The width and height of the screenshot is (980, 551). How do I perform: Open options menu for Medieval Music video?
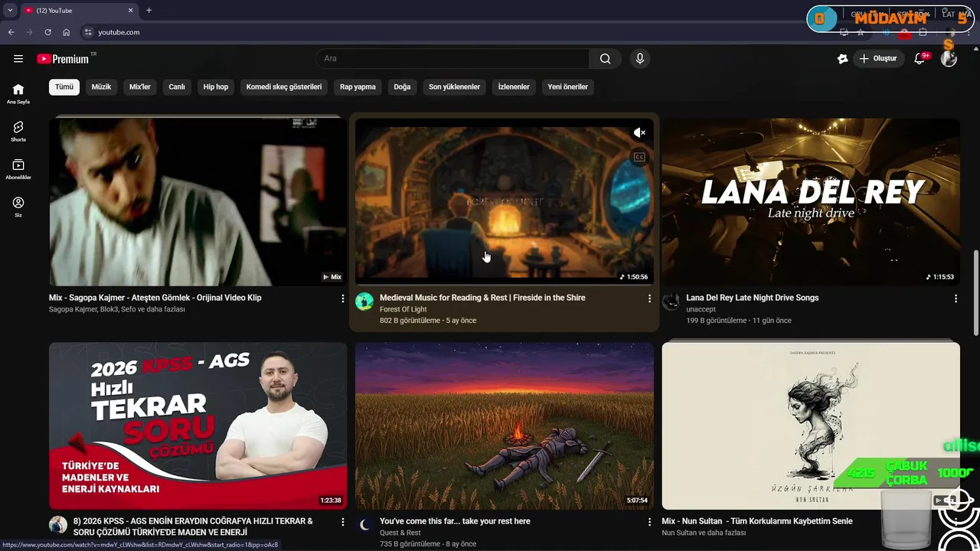click(x=649, y=298)
